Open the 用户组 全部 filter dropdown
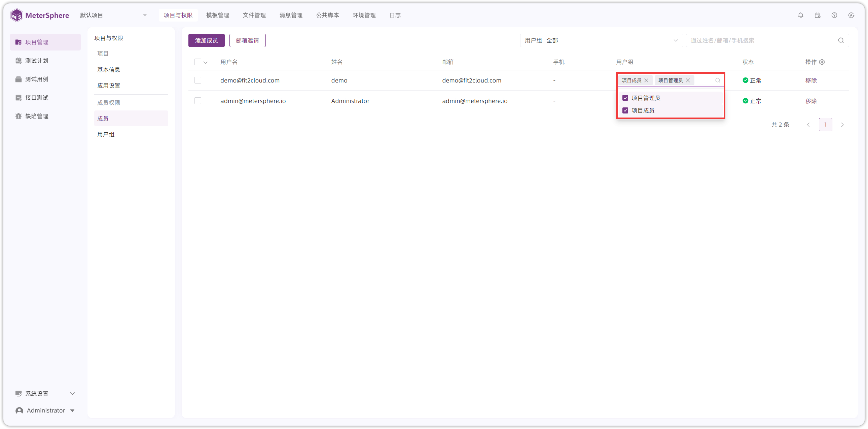The image size is (868, 429). 602,40
